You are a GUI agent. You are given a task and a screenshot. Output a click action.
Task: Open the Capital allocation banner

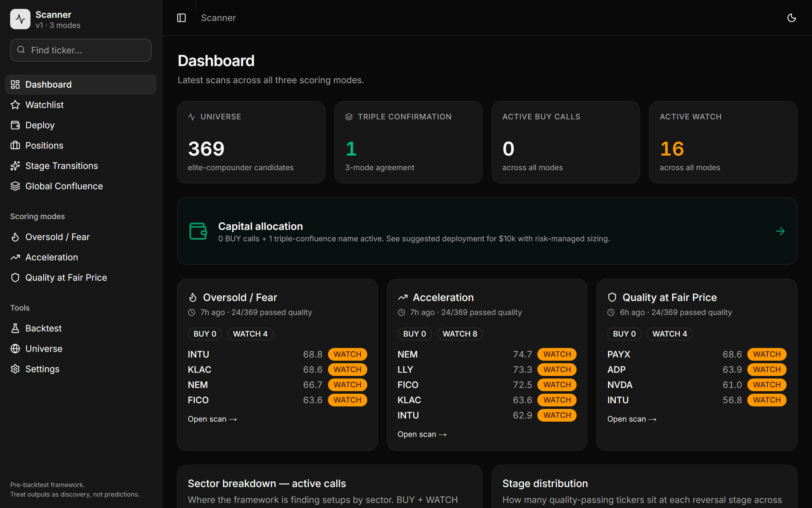pos(487,231)
